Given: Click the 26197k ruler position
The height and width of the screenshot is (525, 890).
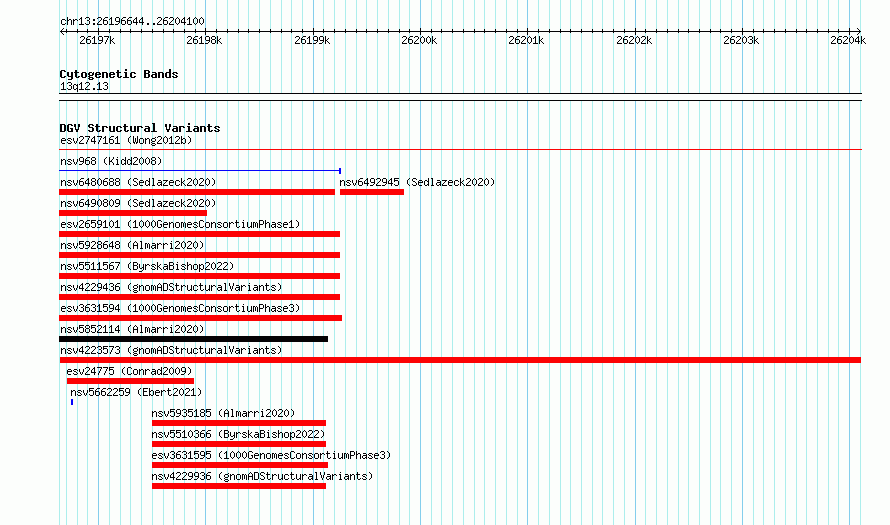Looking at the screenshot, I should (97, 40).
